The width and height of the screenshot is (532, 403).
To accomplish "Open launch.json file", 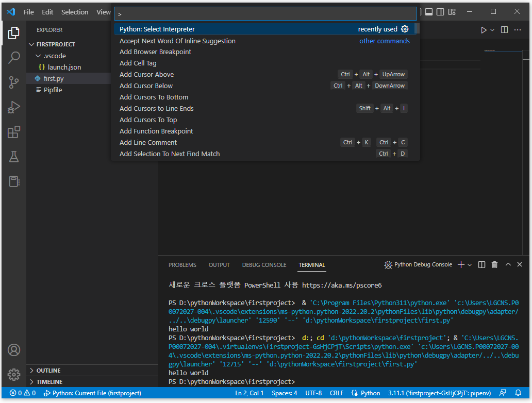I will [x=64, y=67].
